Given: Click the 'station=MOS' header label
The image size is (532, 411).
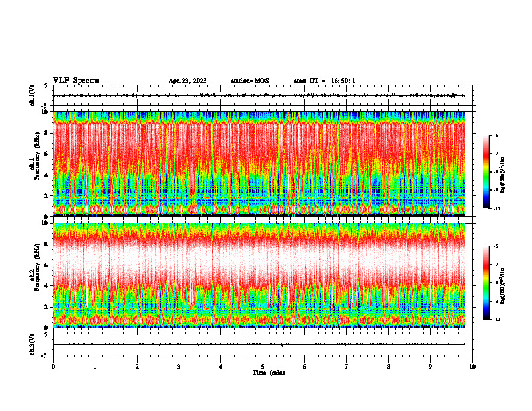Looking at the screenshot, I should point(250,81).
